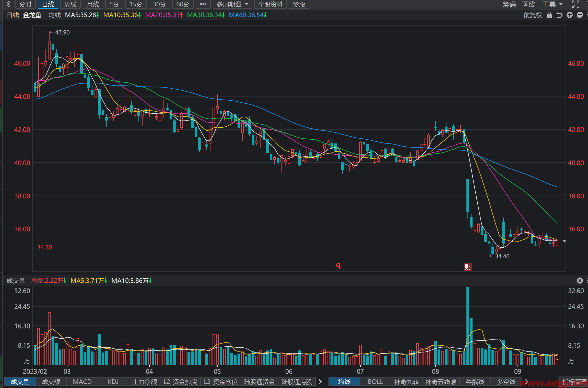
Task: Open 指标管理 indicator management
Action: [574, 382]
